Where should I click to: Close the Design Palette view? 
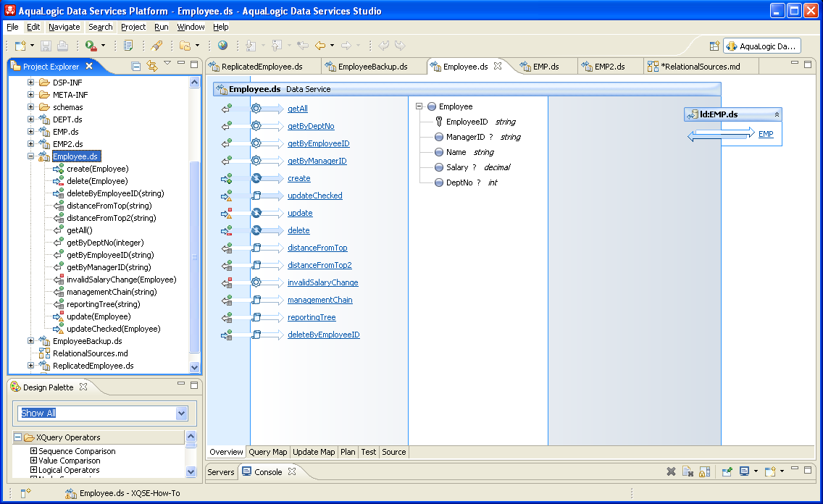83,387
